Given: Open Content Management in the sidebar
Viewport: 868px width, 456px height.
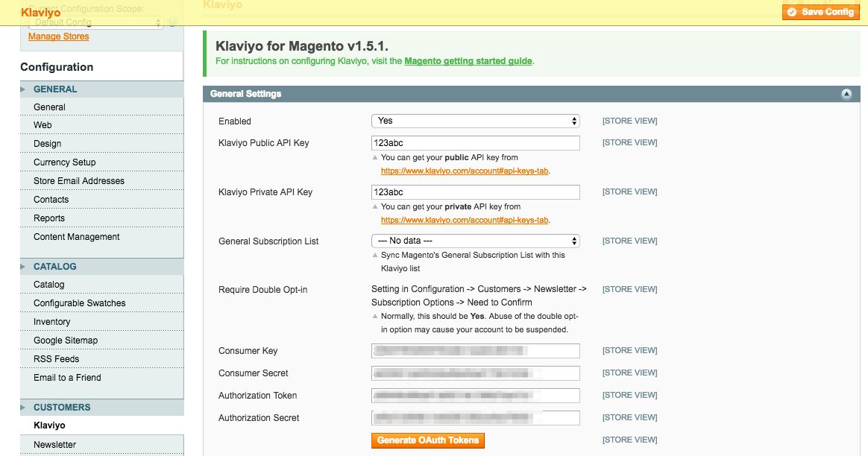Looking at the screenshot, I should coord(76,237).
